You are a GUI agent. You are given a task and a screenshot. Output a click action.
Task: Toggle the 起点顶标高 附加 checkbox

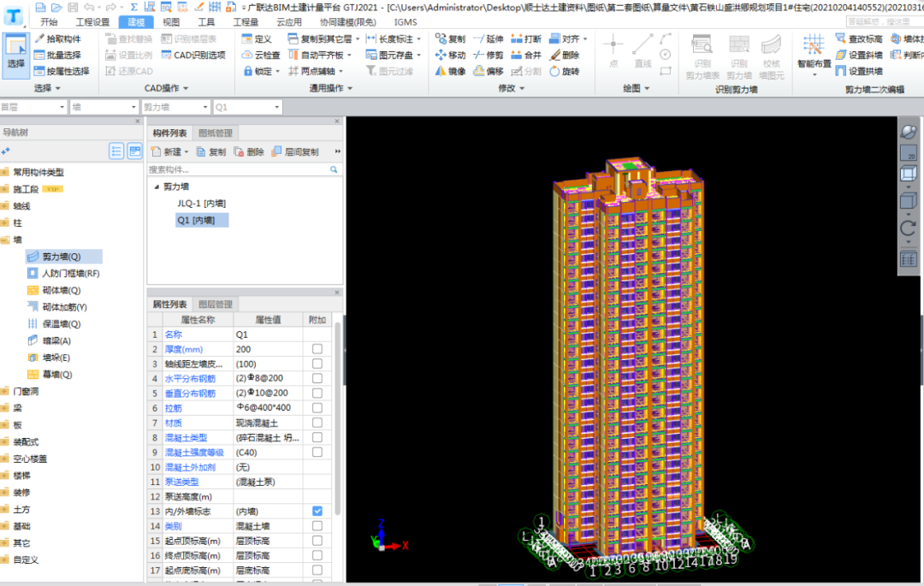[317, 541]
